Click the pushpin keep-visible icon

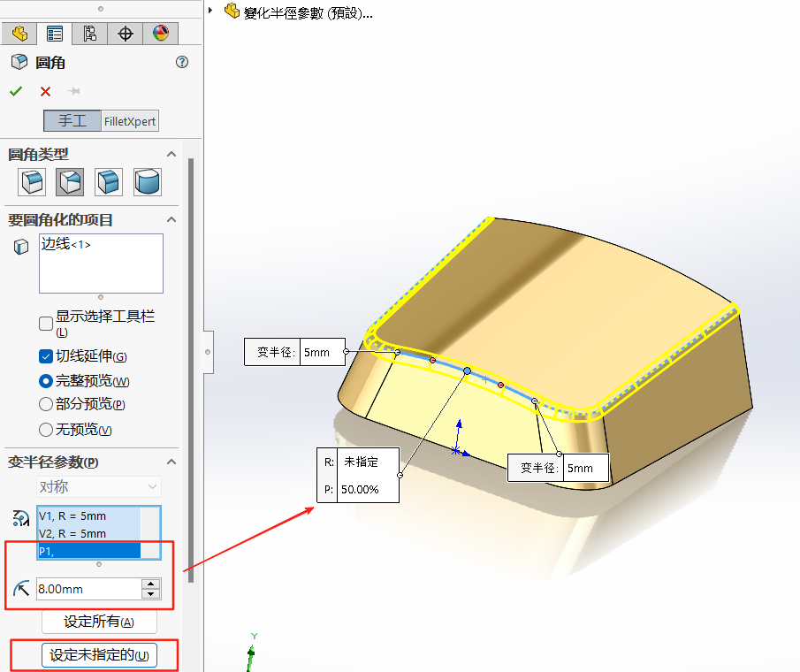tap(74, 91)
